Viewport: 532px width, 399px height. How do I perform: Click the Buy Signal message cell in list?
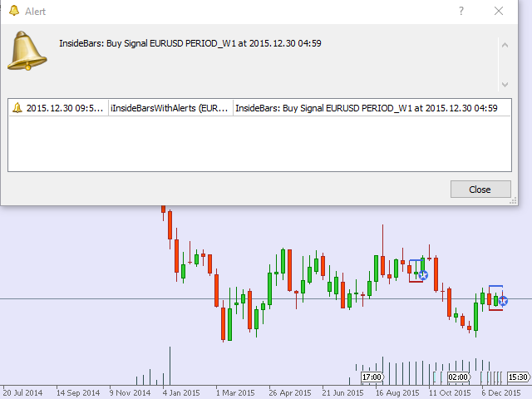[x=372, y=108]
